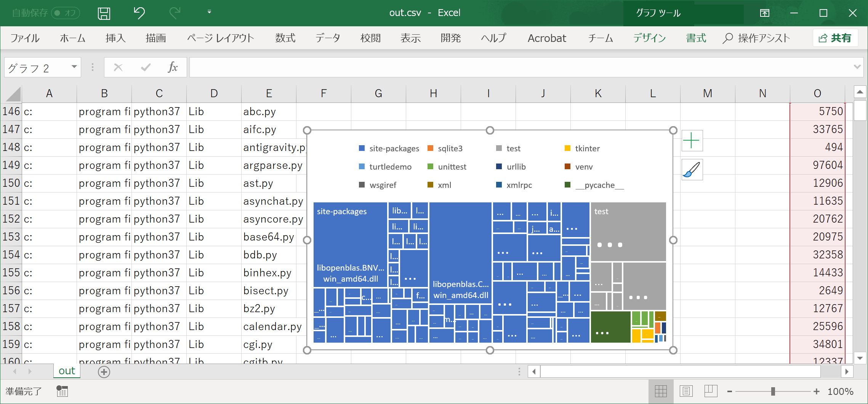Select the out sheet tab
This screenshot has width=868, height=404.
pos(67,371)
